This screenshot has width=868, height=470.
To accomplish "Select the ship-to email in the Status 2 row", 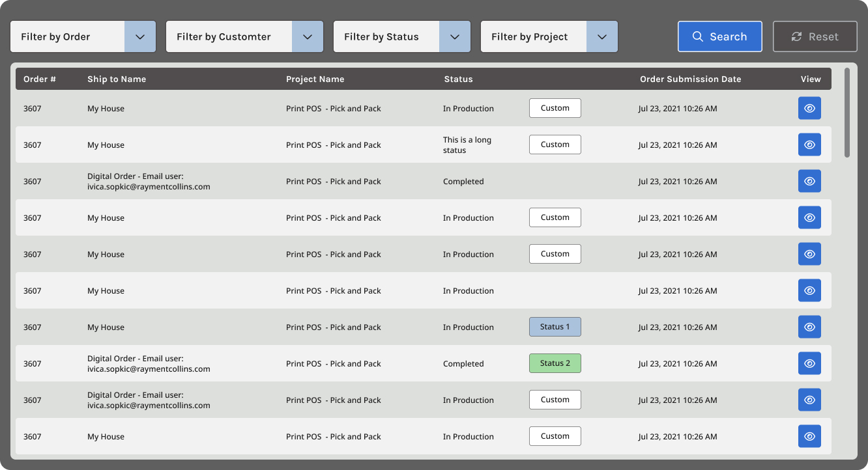I will (149, 369).
